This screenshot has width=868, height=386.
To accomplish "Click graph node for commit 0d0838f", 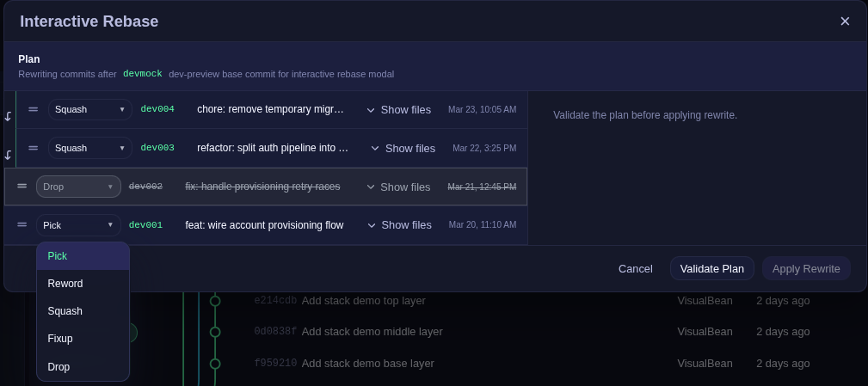I will [x=215, y=332].
